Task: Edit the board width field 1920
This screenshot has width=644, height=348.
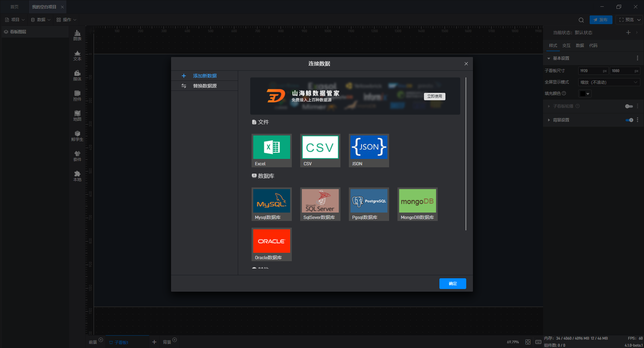Action: 593,71
